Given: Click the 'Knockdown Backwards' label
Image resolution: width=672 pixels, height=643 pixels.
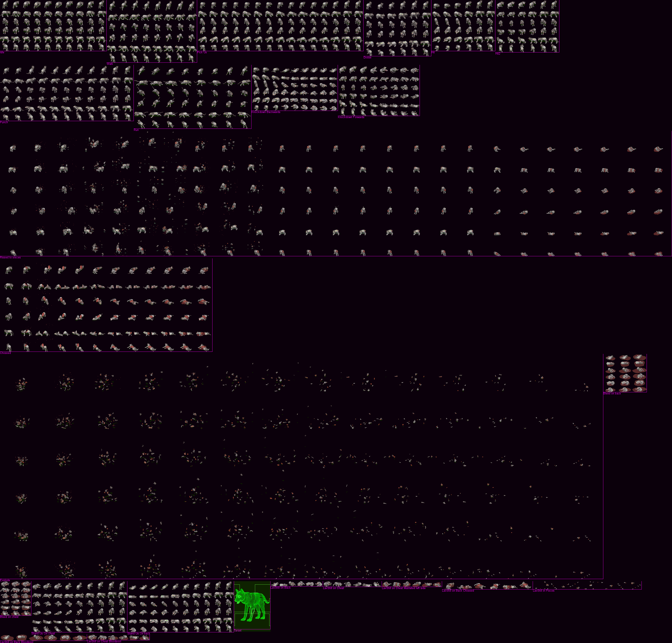Looking at the screenshot, I should [266, 112].
